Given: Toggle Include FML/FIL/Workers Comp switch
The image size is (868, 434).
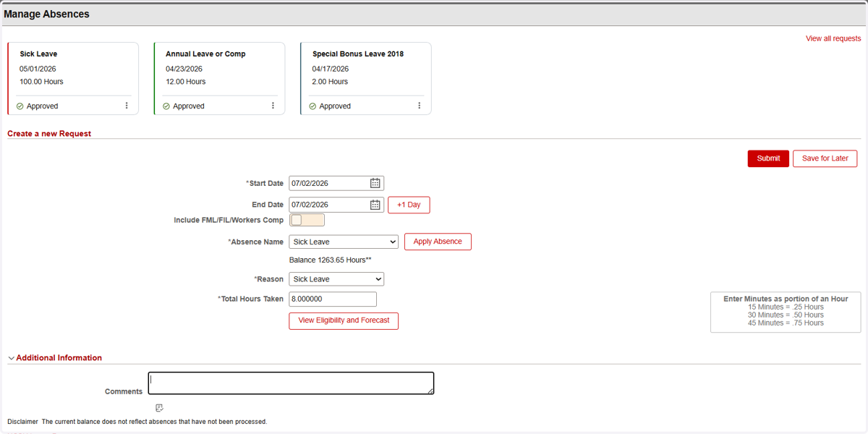Looking at the screenshot, I should [x=307, y=220].
